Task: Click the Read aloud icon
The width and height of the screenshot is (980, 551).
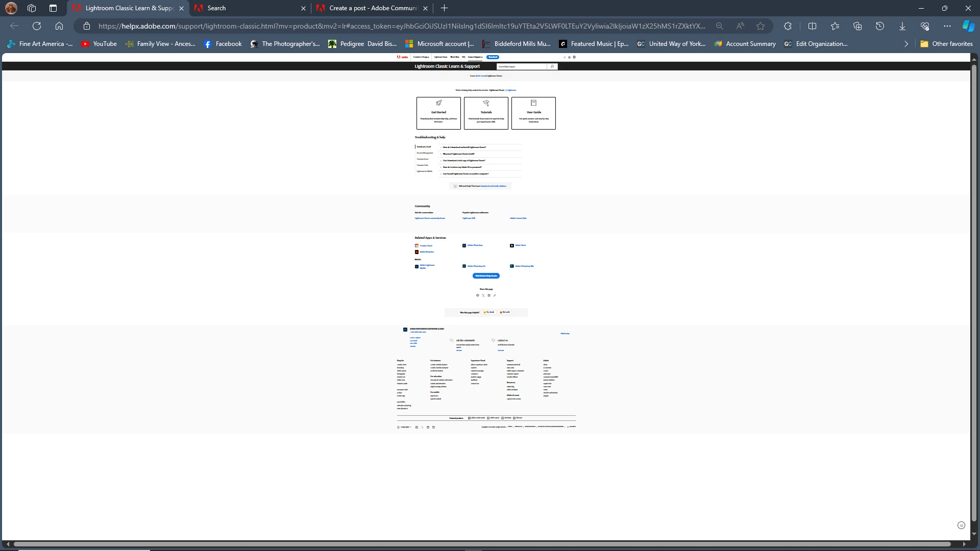Action: click(740, 26)
